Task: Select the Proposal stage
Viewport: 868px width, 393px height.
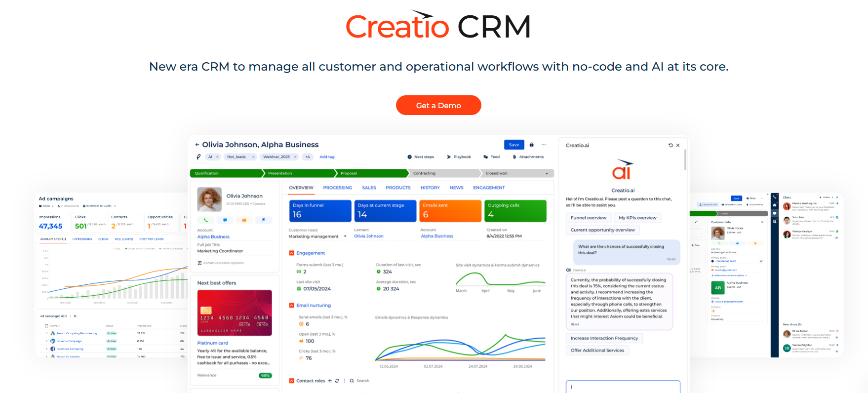Action: click(372, 173)
